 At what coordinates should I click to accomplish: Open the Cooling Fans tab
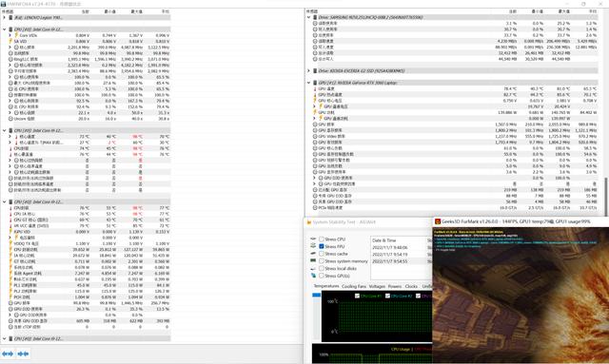coord(354,286)
